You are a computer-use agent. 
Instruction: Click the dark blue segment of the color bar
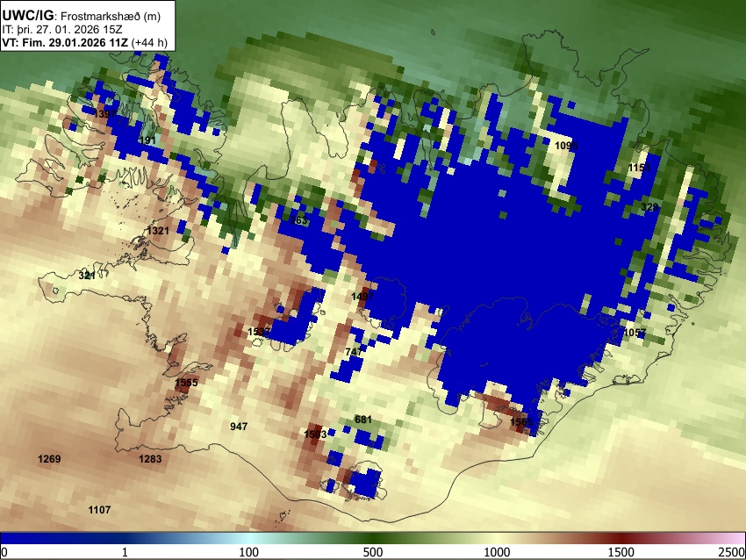pyautogui.click(x=61, y=539)
